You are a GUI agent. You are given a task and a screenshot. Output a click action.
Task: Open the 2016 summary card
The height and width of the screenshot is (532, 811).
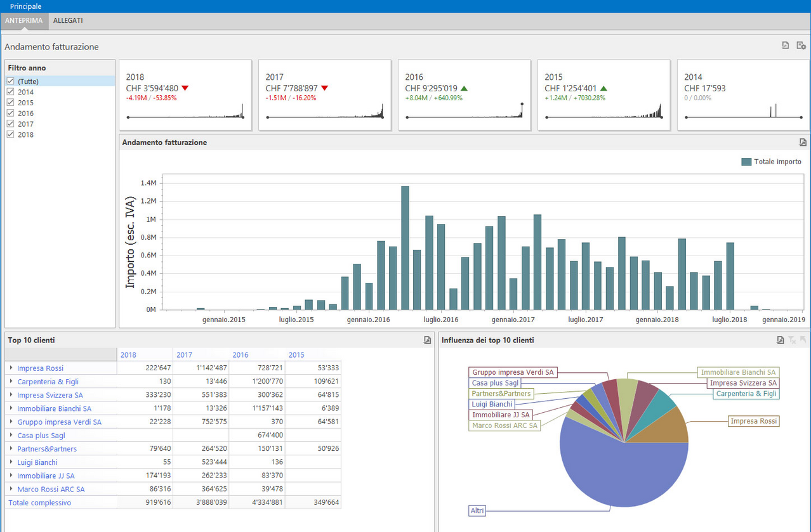pos(465,95)
